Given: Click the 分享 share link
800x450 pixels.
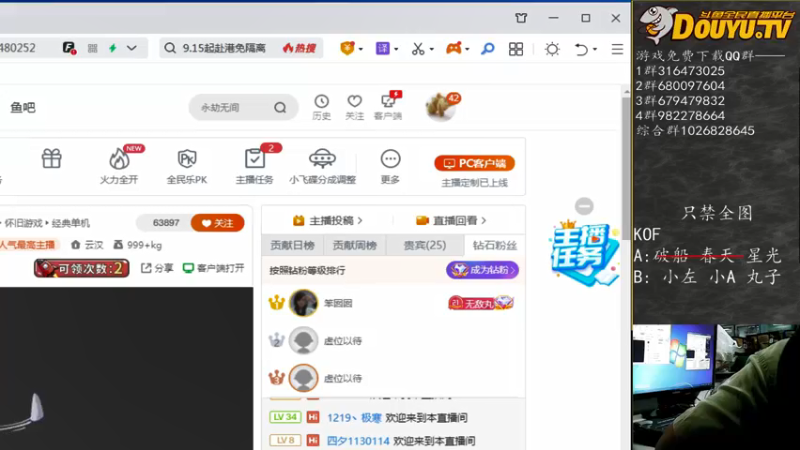Looking at the screenshot, I should [x=157, y=268].
